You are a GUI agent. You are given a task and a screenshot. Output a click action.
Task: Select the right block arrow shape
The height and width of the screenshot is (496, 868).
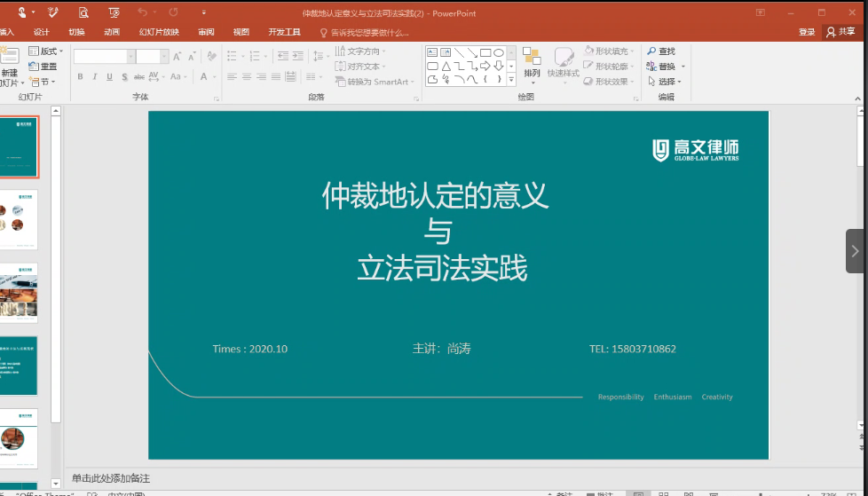point(485,66)
